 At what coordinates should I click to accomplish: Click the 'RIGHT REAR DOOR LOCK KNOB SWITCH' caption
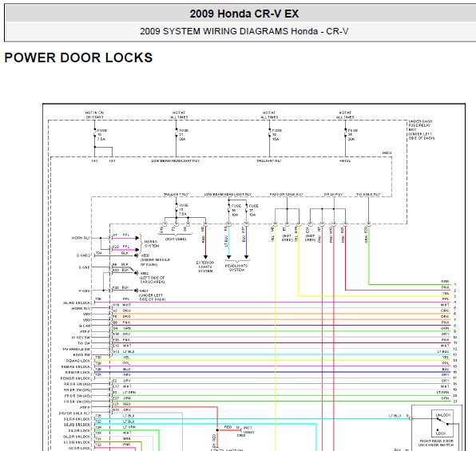(x=437, y=443)
